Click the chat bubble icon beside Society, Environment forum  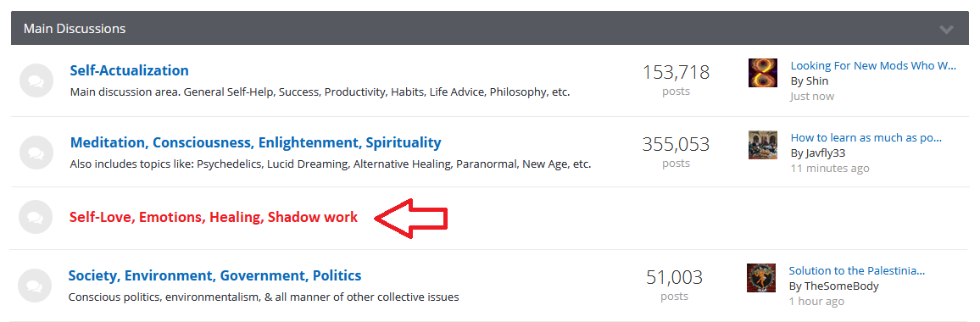[x=35, y=285]
